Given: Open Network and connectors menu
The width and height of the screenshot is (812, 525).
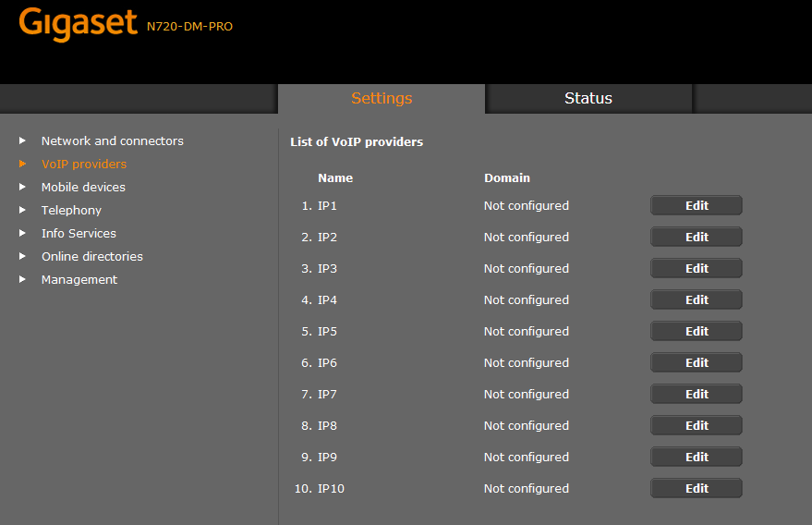Looking at the screenshot, I should (x=112, y=140).
